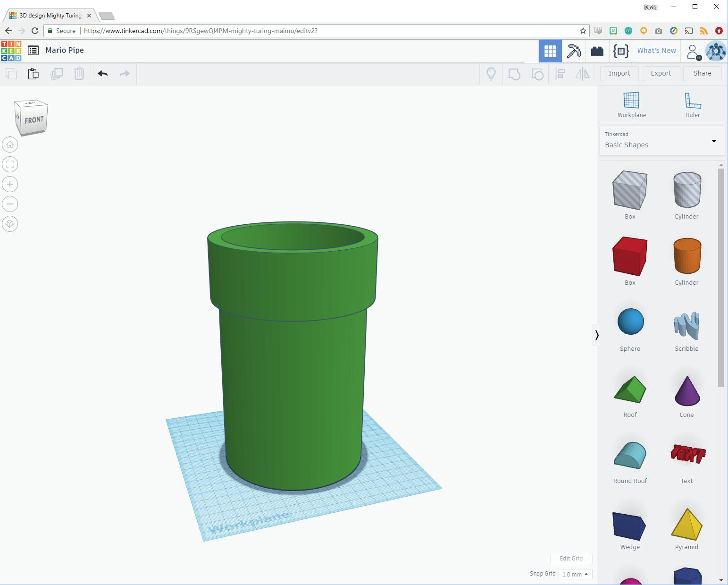This screenshot has height=585, width=728.
Task: Click the Fit all in view icon
Action: pyautogui.click(x=10, y=164)
